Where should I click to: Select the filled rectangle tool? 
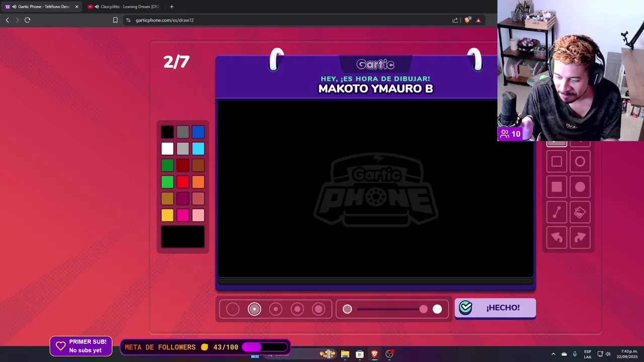pos(556,187)
